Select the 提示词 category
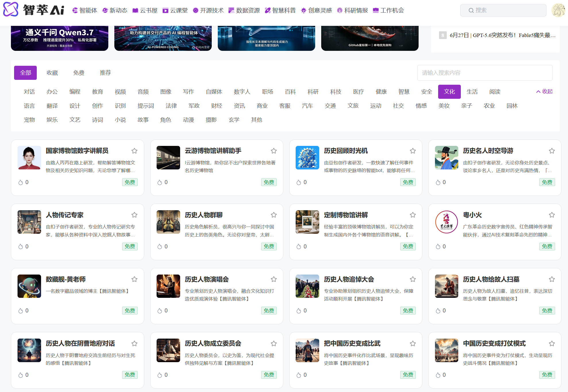The width and height of the screenshot is (568, 392). (146, 106)
